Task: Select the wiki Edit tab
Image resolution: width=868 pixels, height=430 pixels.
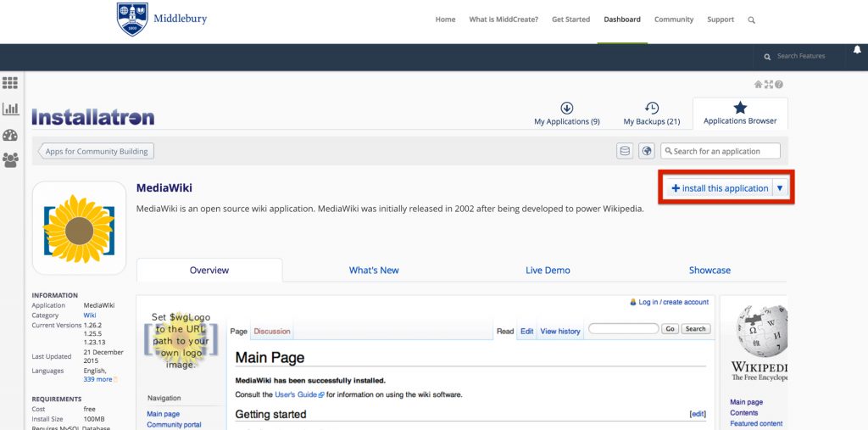Action: [x=527, y=332]
